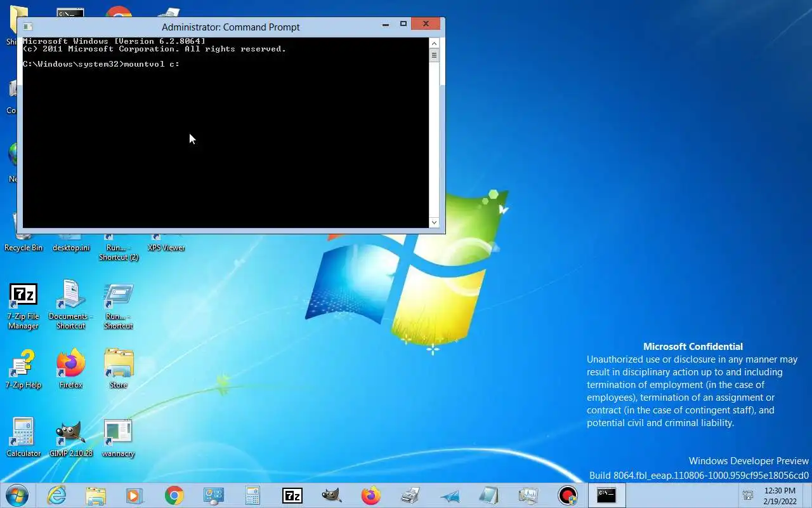Select the XPS Viewer desktop label
The width and height of the screenshot is (812, 508).
click(166, 248)
